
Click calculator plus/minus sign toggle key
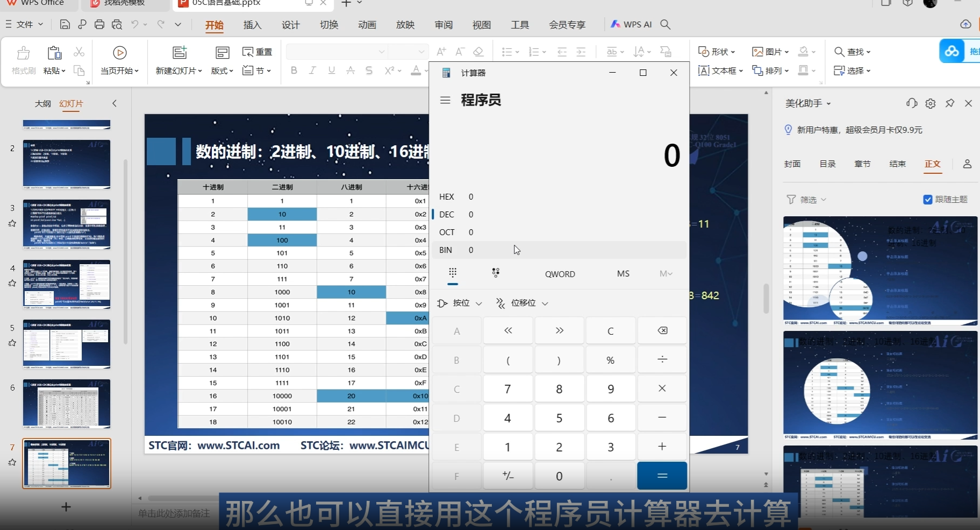[x=508, y=476]
